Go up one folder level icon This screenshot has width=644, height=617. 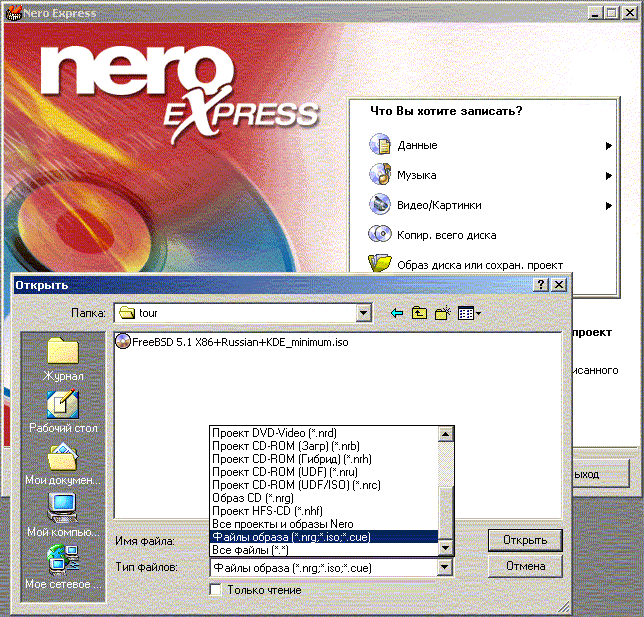[419, 313]
